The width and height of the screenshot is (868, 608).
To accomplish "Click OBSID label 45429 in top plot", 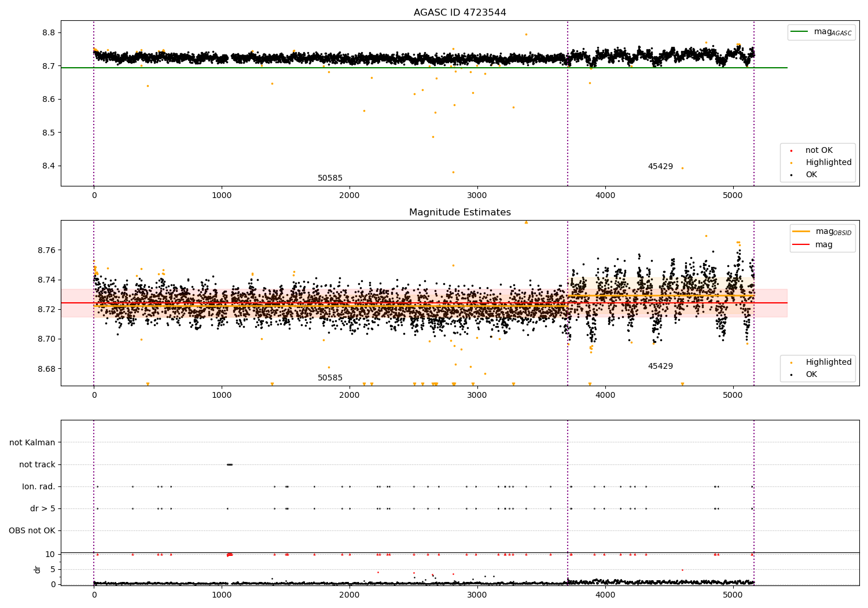I will click(660, 167).
